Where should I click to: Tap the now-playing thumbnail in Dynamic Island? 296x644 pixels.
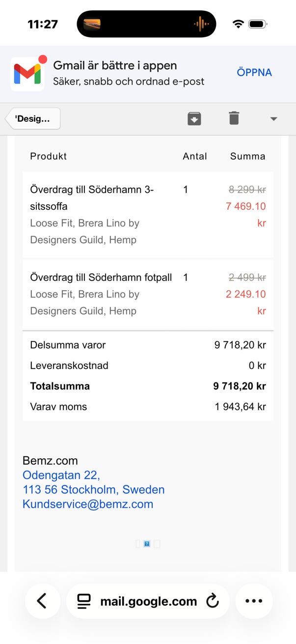pos(92,24)
